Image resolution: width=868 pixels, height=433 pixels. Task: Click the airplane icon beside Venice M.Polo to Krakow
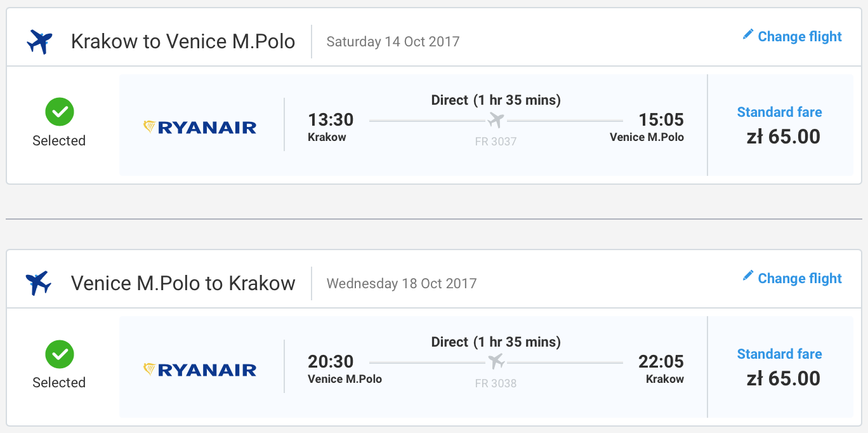(38, 283)
